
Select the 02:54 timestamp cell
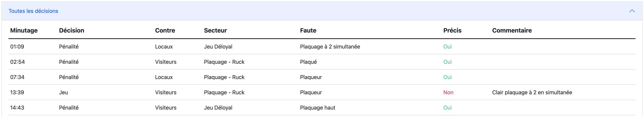[x=18, y=62]
